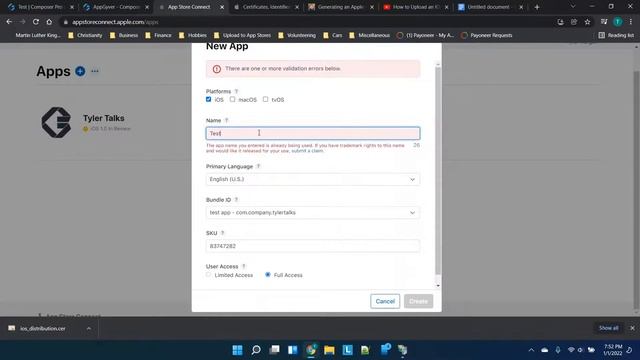This screenshot has width=640, height=360.
Task: Open the Business bookmark folder
Action: (x=124, y=35)
